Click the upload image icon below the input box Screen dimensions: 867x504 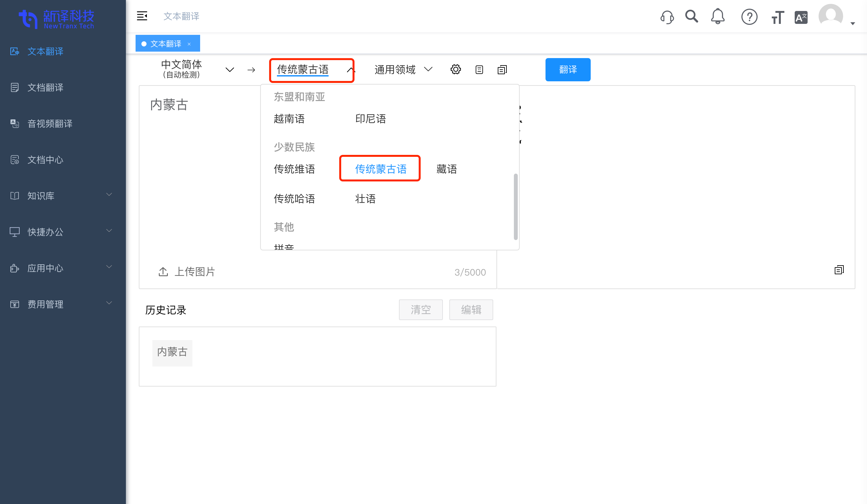[163, 271]
